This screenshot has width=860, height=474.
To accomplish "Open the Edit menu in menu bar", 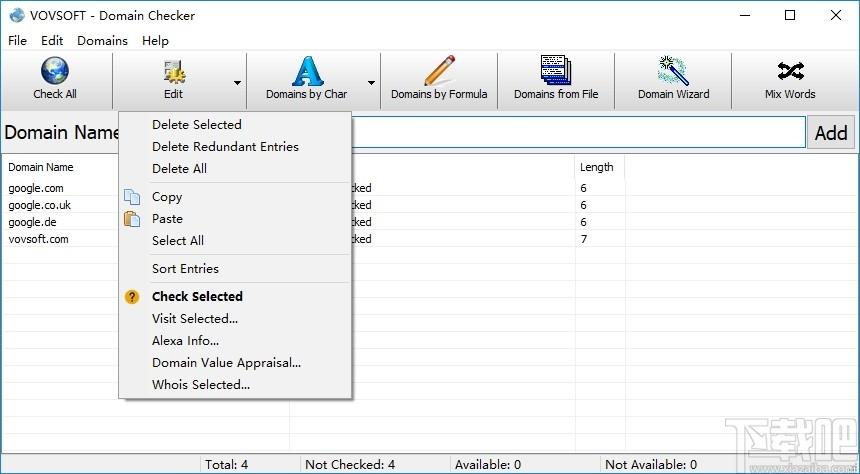I will pos(52,41).
